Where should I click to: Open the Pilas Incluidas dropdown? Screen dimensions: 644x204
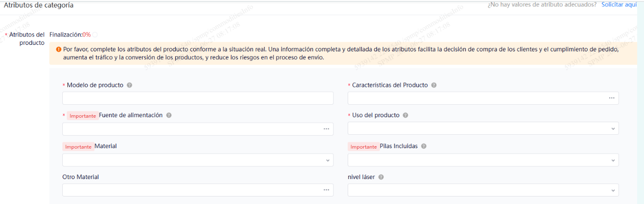[x=483, y=160]
